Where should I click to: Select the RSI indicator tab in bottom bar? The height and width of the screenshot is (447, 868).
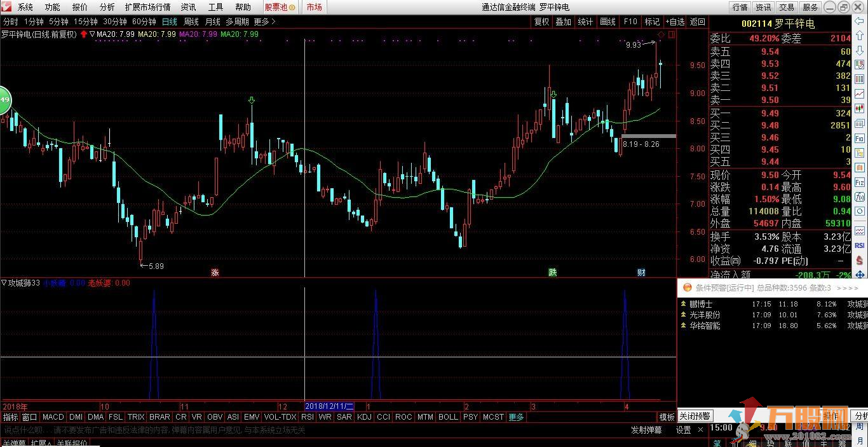[308, 417]
